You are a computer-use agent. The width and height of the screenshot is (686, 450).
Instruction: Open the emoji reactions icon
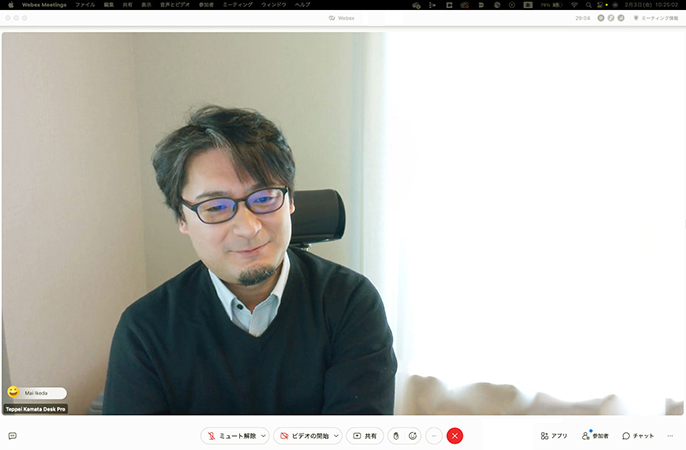tap(412, 436)
